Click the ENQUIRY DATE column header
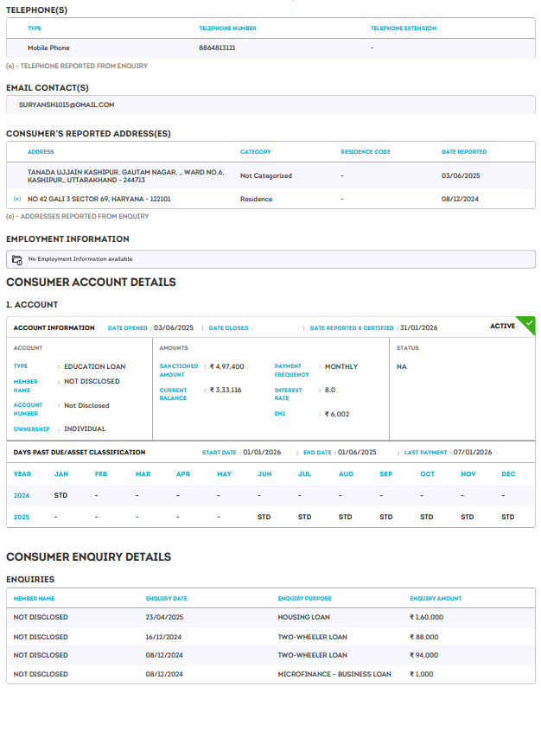The width and height of the screenshot is (541, 756). click(166, 598)
